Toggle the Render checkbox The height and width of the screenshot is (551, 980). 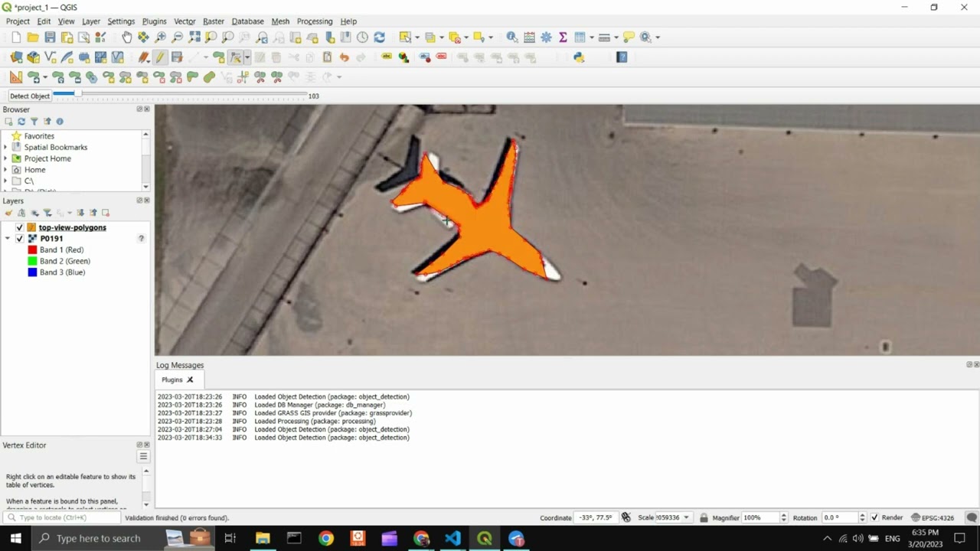[874, 517]
